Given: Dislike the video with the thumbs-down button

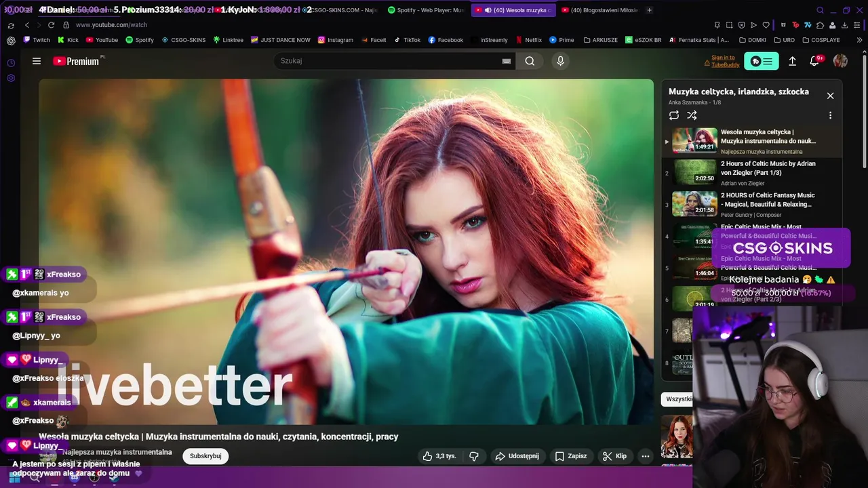Looking at the screenshot, I should 474,456.
